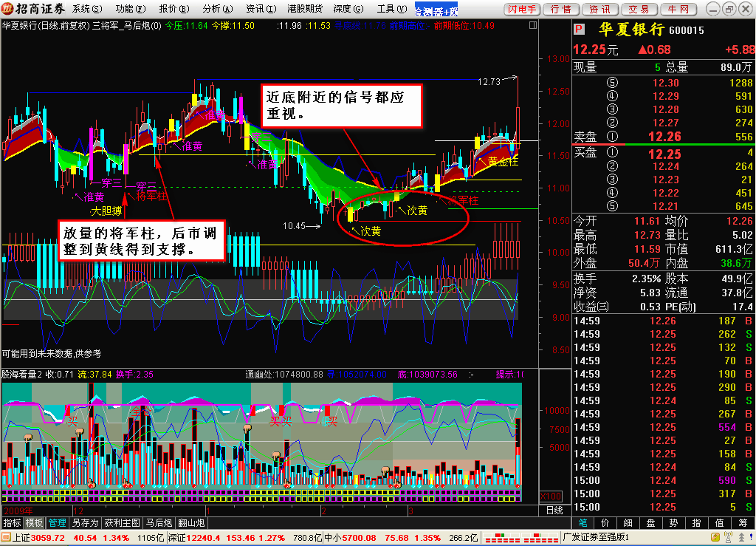
Task: Click the chart title 华夏银行(日线.前复权)
Action: [46, 26]
